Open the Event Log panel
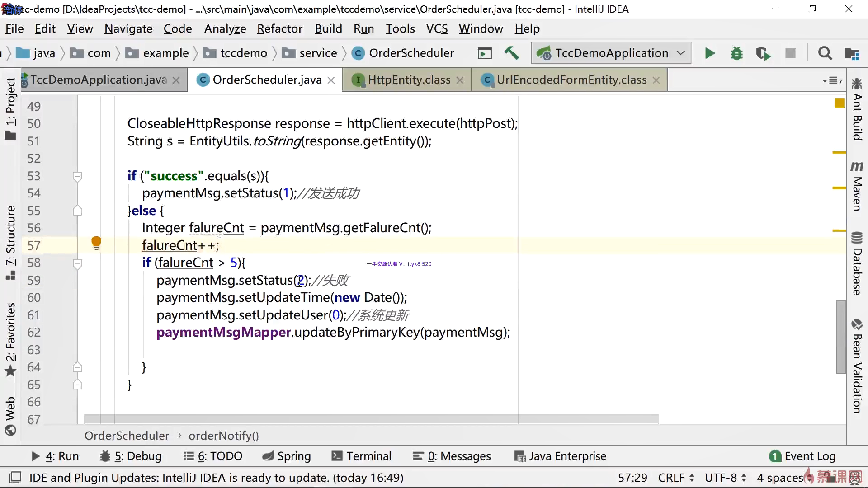 point(802,456)
